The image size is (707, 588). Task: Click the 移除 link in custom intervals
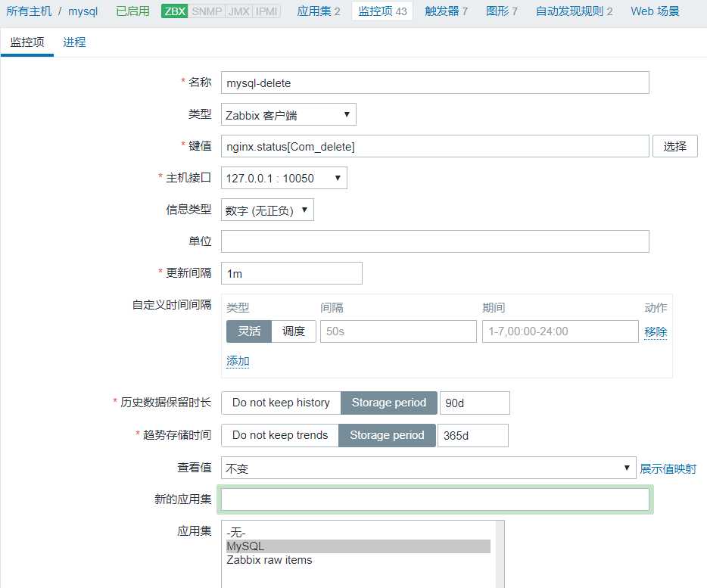[655, 332]
